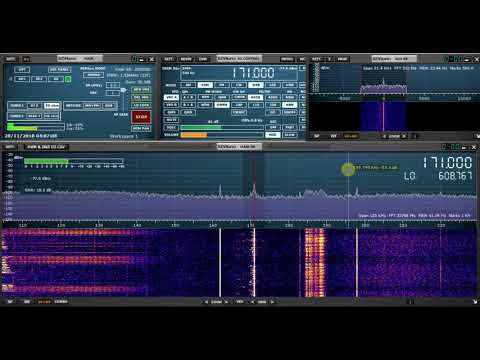Open SETT. in the Main SP window
The width and height of the screenshot is (480, 360).
pyautogui.click(x=10, y=147)
